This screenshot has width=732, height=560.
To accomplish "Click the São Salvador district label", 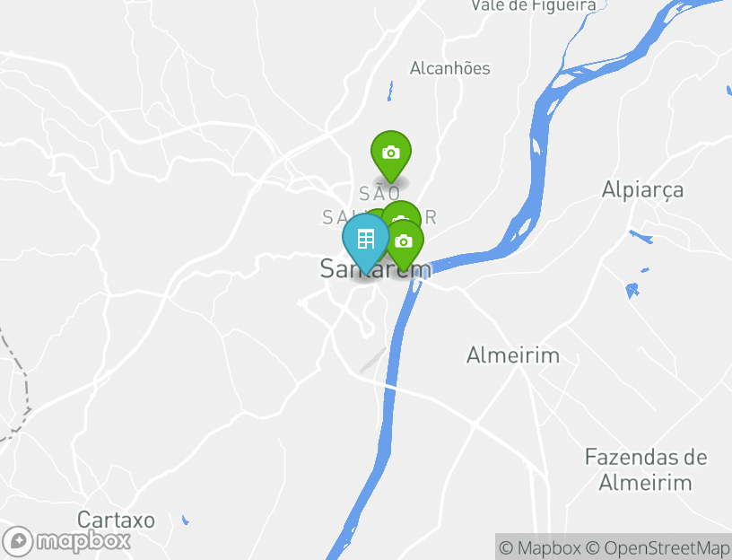I will coord(379,205).
